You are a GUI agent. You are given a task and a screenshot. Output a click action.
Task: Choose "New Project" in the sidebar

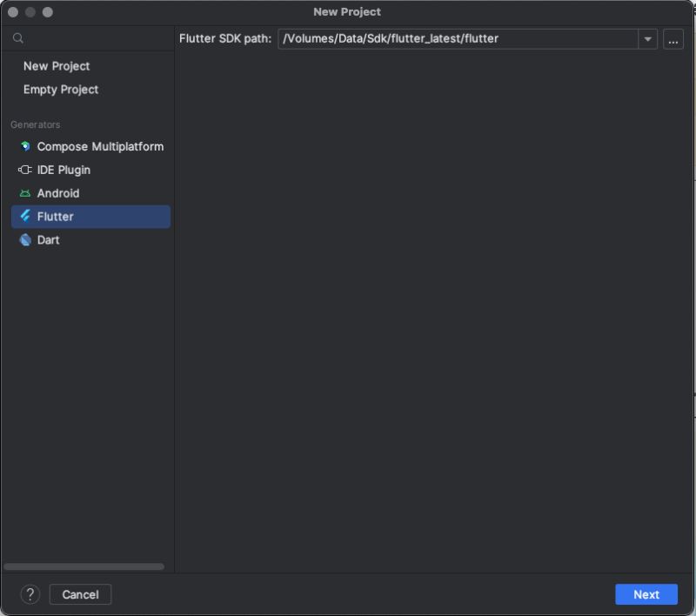click(x=58, y=66)
